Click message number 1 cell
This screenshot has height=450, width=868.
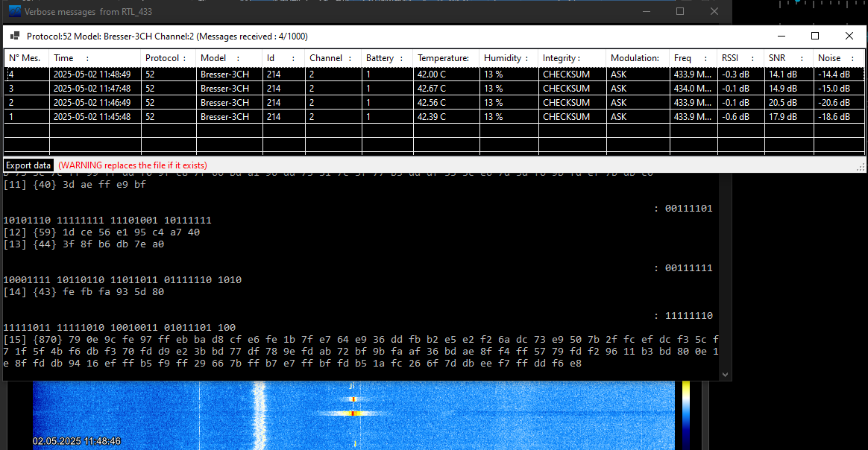click(27, 117)
